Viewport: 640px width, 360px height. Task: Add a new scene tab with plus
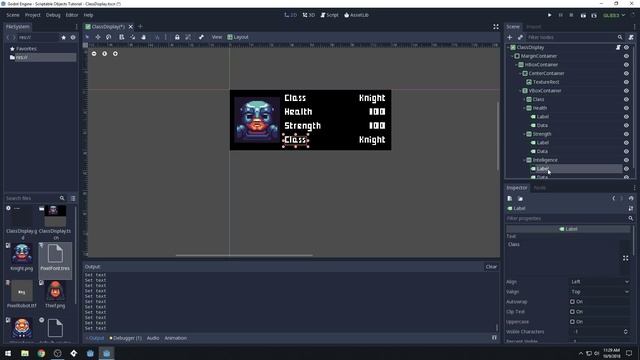point(140,27)
